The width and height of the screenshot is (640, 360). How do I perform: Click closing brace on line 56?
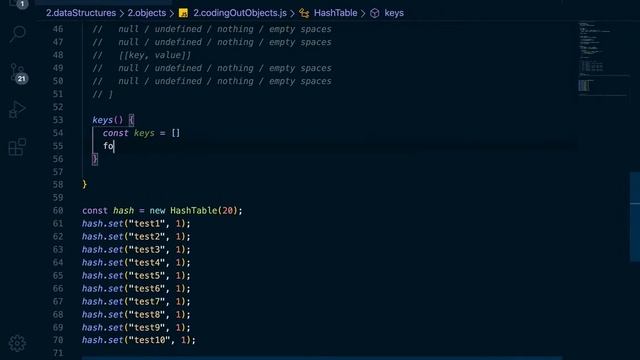coord(95,159)
